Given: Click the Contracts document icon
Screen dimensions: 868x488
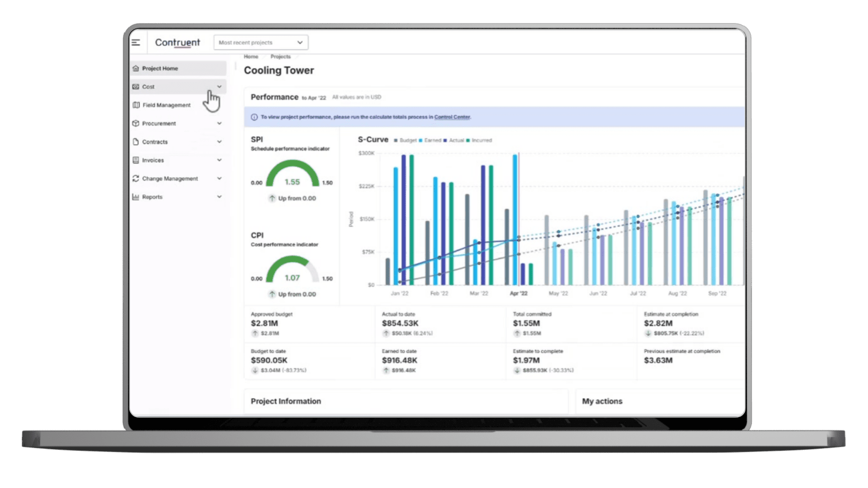Looking at the screenshot, I should [136, 142].
